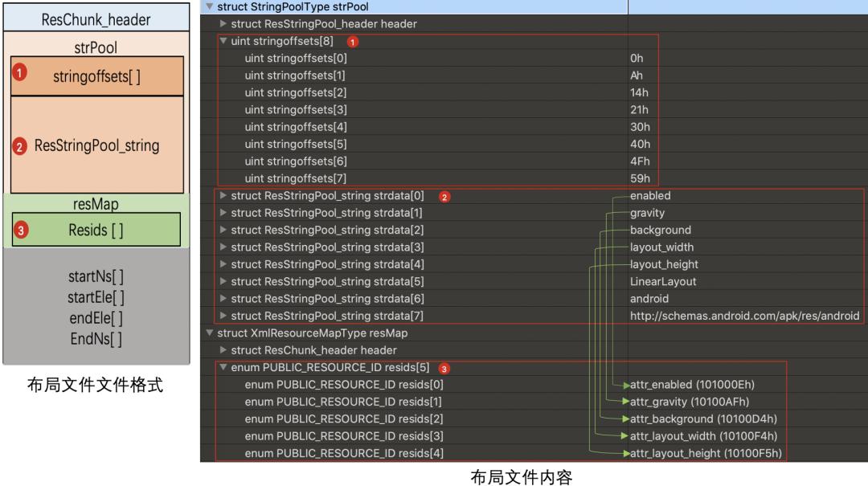Click the resMap block in the layout diagram

(x=96, y=203)
